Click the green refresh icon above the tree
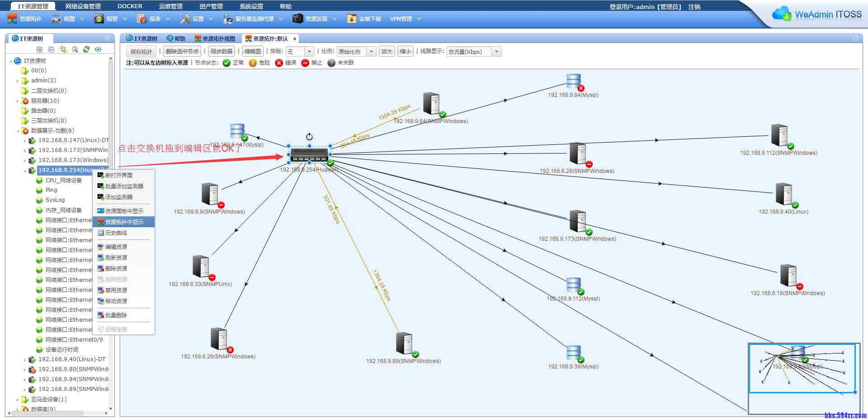The width and height of the screenshot is (868, 420). pos(86,50)
